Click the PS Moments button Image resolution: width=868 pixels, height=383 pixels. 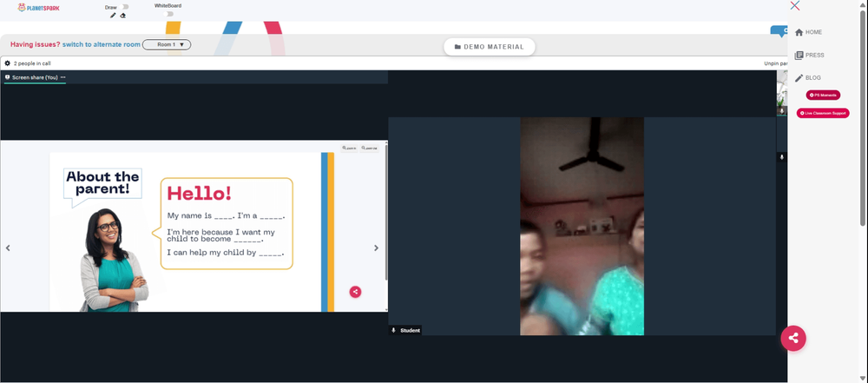pos(823,96)
